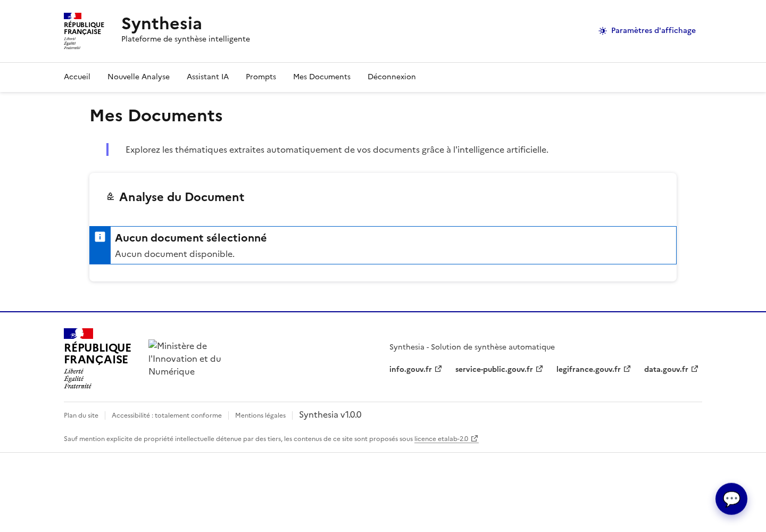766x532 pixels.
Task: Click the 'Aucun document disponible.' message
Action: coord(174,254)
